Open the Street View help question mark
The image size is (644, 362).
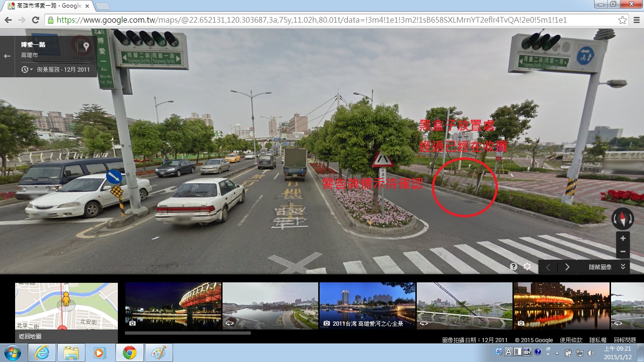coord(513,267)
